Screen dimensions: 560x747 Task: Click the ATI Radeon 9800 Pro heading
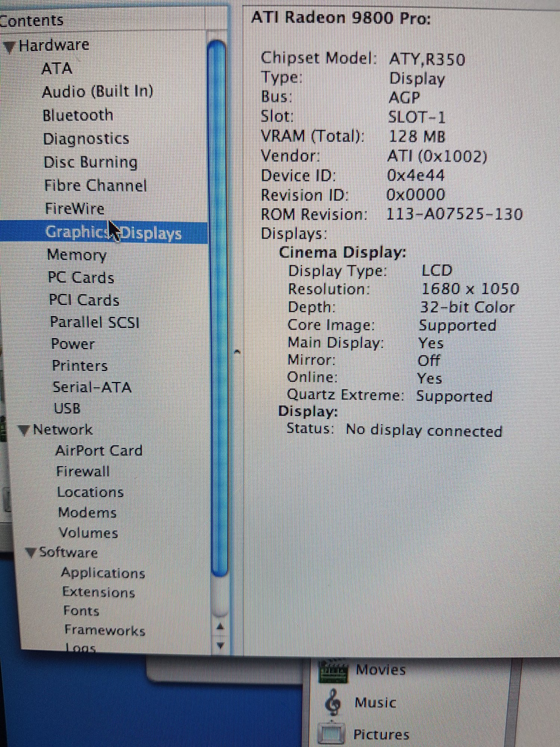(341, 18)
